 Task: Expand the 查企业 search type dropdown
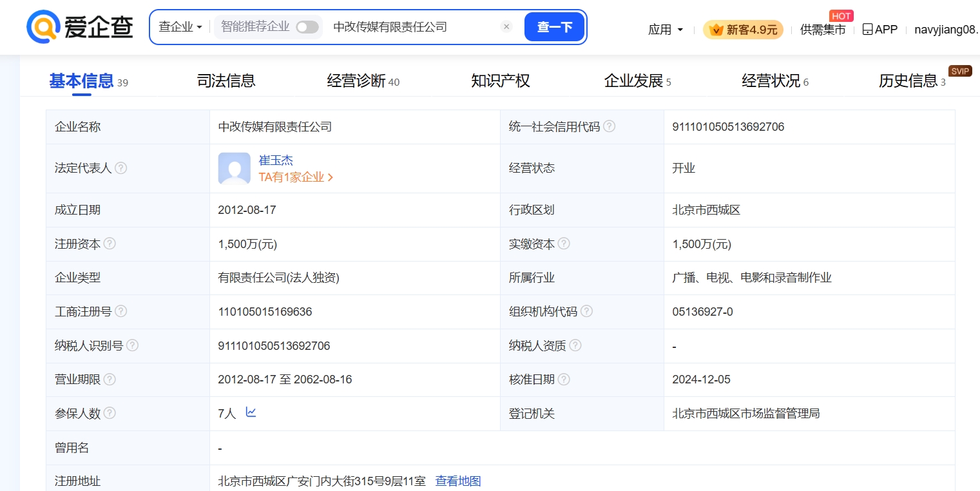(x=180, y=27)
